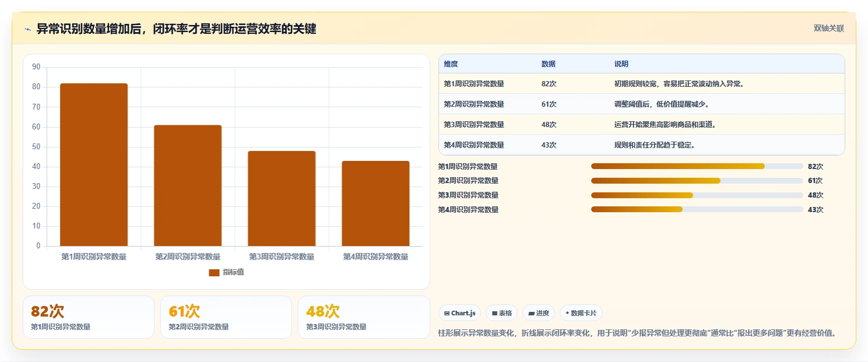Click the 双轴关联 label in header
868x362 pixels.
coord(828,29)
